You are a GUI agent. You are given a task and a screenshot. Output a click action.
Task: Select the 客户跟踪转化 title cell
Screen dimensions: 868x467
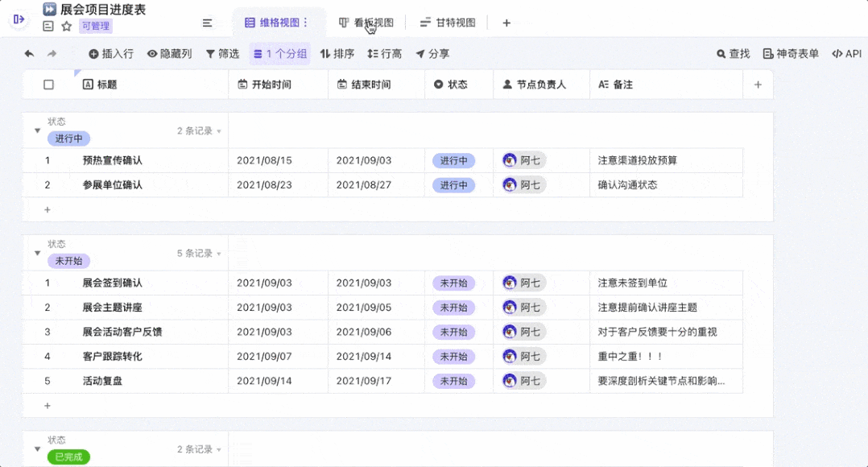113,356
